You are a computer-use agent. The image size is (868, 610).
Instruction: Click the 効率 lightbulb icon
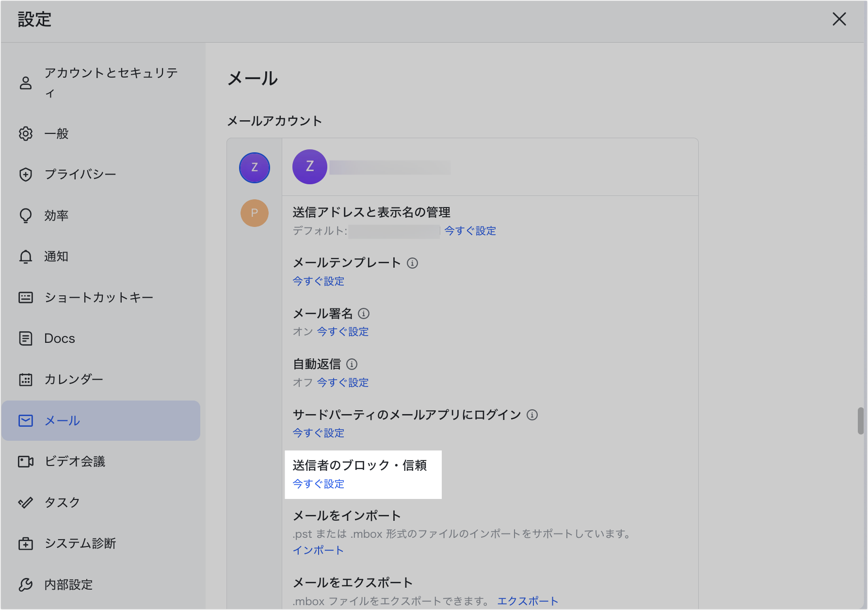pos(25,215)
